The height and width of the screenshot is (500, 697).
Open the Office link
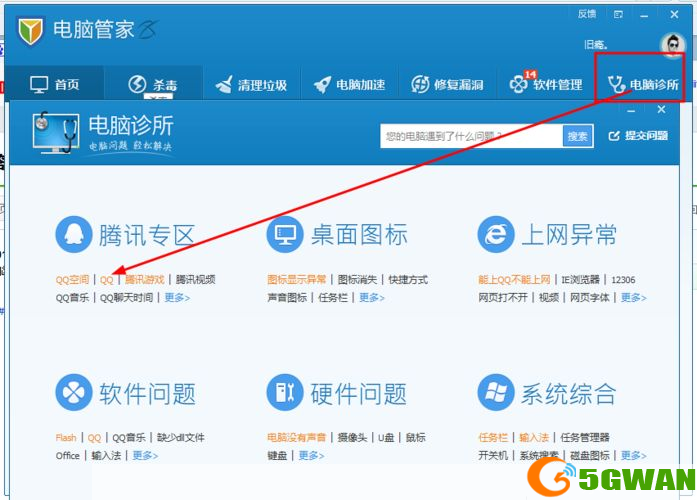68,456
